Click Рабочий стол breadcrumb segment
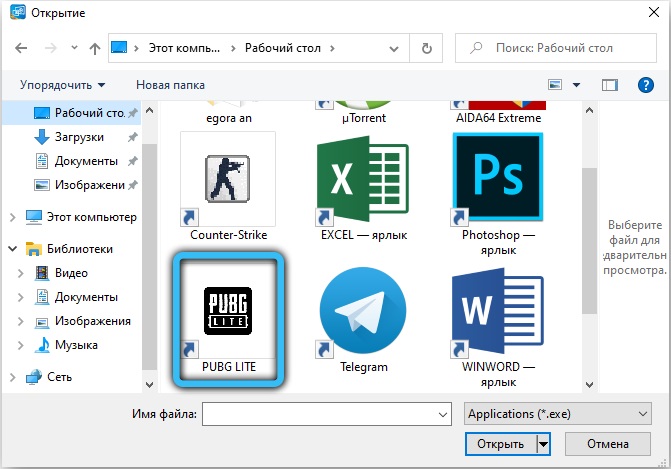This screenshot has height=469, width=671. click(x=282, y=48)
